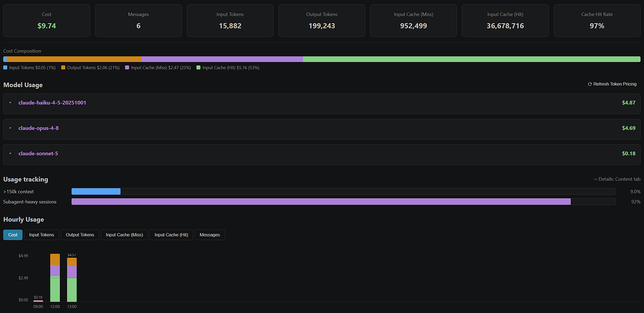Screen dimensions: 644x313
Task: Select the Cost hourly usage tab
Action: coord(13,235)
